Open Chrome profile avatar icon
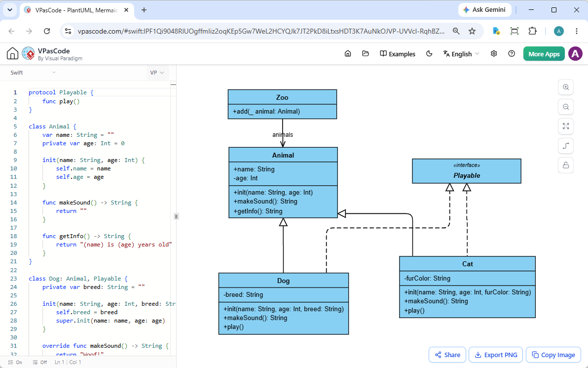The image size is (588, 368). click(559, 31)
